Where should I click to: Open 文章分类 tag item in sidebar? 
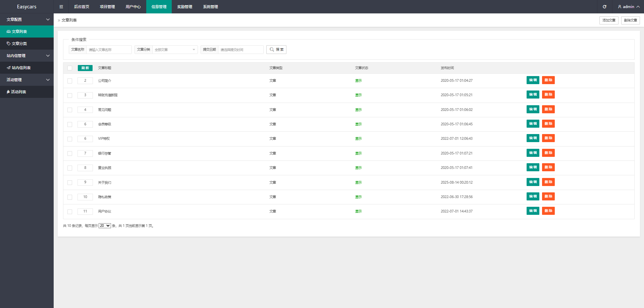[x=27, y=44]
